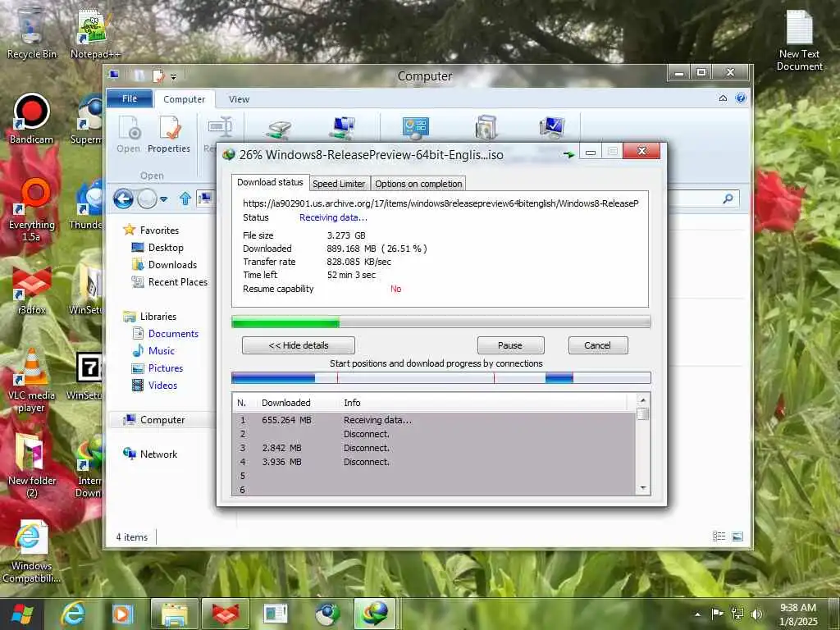This screenshot has height=630, width=840.
Task: Click Properties icon in Computer ribbon
Action: point(169,135)
